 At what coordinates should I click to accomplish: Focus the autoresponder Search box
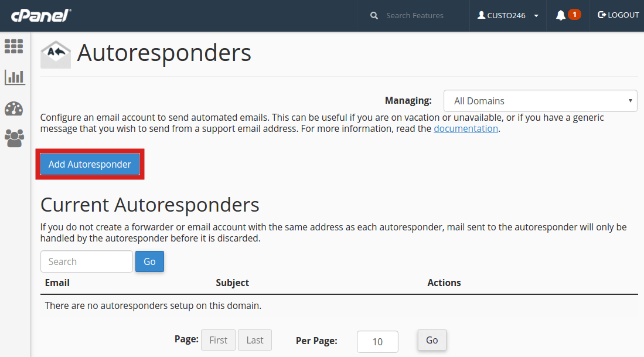[87, 261]
